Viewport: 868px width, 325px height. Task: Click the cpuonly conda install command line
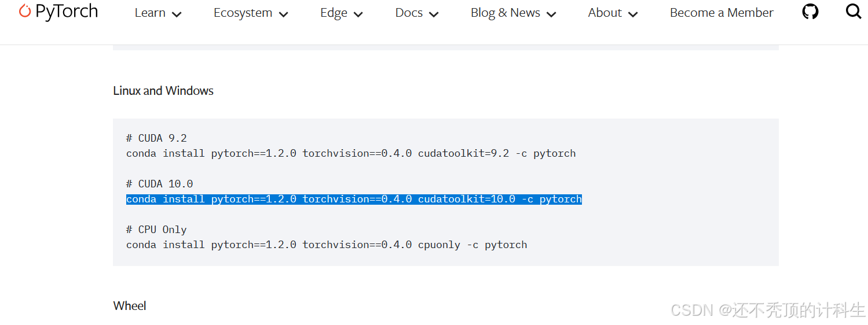(x=327, y=245)
